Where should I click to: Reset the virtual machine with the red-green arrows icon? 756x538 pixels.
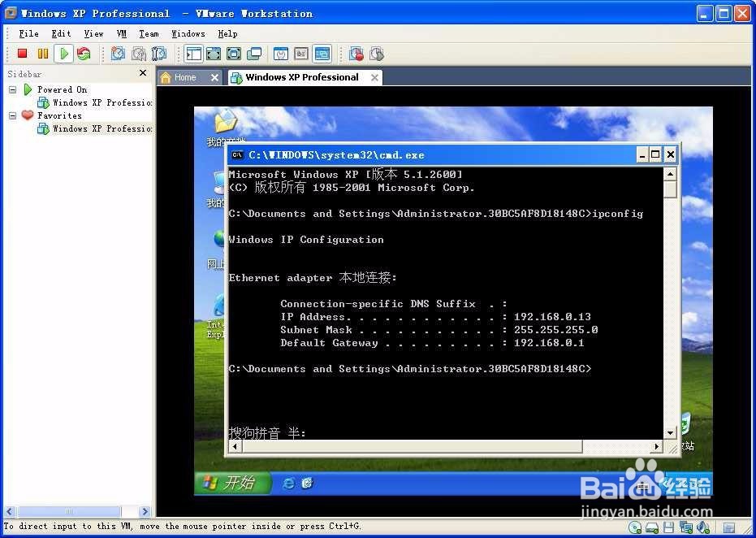[x=84, y=54]
